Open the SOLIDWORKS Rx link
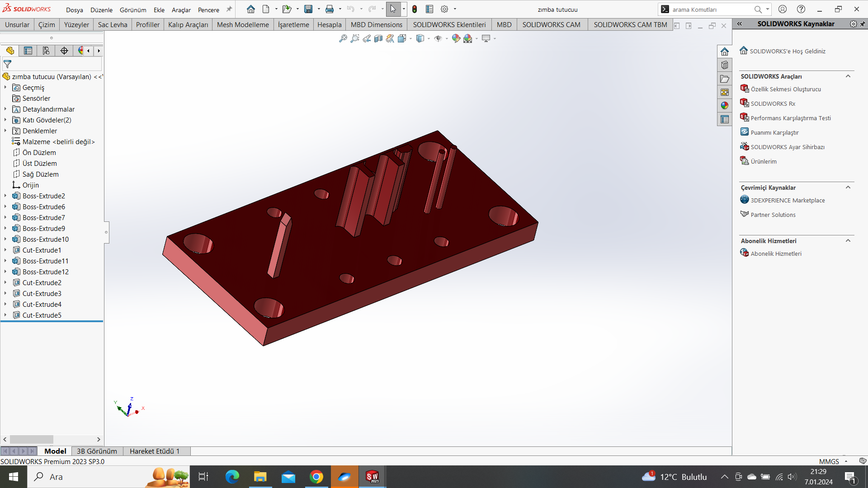The height and width of the screenshot is (488, 868). point(773,103)
